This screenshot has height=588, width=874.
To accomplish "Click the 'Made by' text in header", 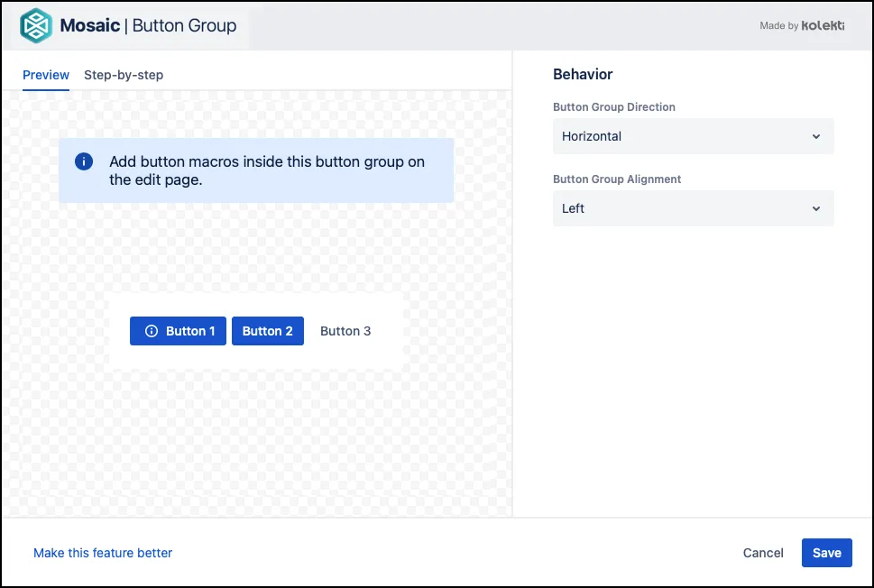I will tap(778, 25).
